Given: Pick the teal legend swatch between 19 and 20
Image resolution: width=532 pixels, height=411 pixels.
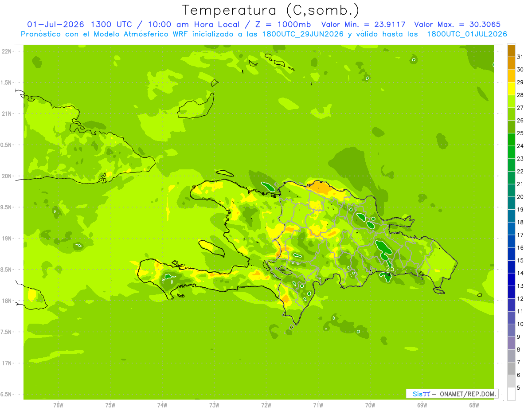Looking at the screenshot, I should coord(511,203).
